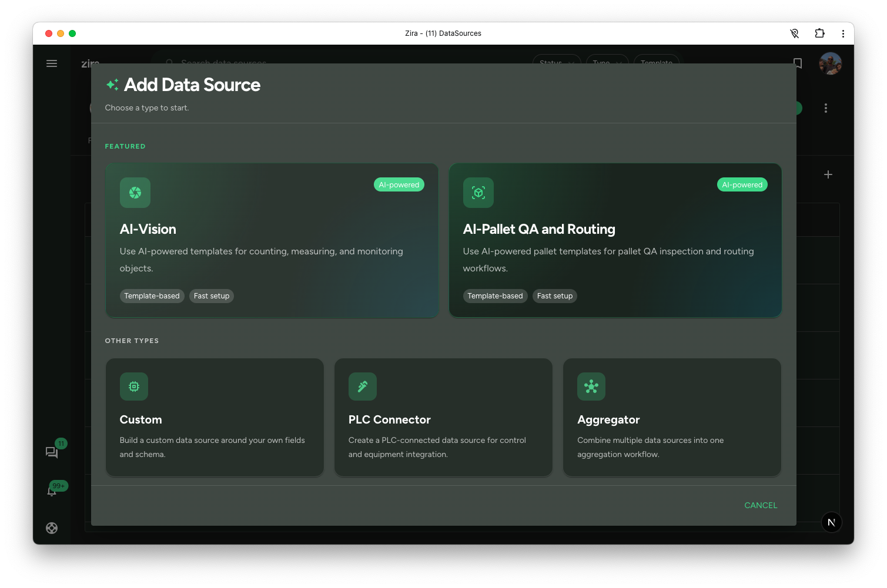
Task: Open the user profile avatar
Action: (831, 63)
